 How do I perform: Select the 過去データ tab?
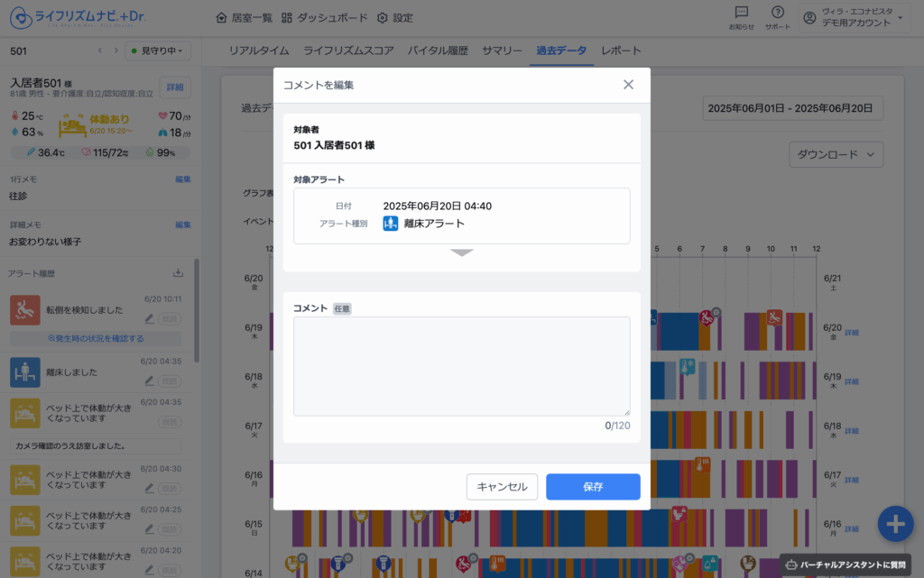pyautogui.click(x=561, y=50)
